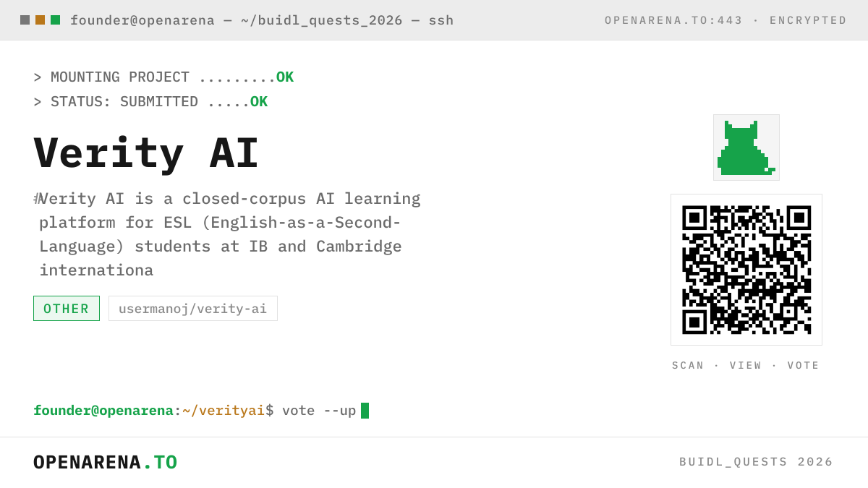Click the green pixel cat avatar
Image resolution: width=868 pixels, height=488 pixels.
pyautogui.click(x=746, y=147)
